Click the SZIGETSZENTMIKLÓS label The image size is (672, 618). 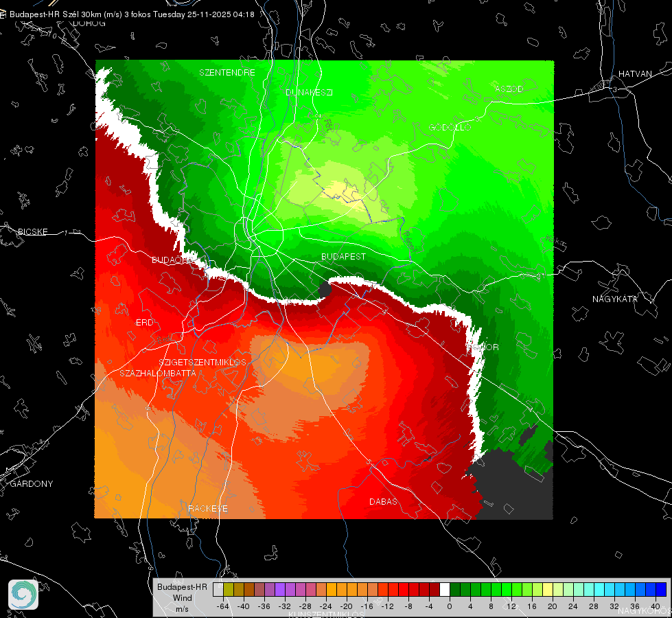coord(202,363)
